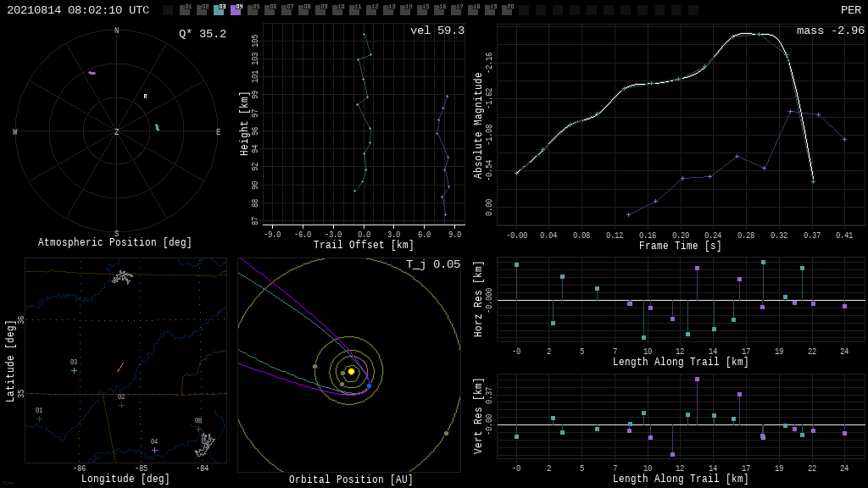Click purple station 04 cross on map
The width and height of the screenshot is (868, 488).
154,450
